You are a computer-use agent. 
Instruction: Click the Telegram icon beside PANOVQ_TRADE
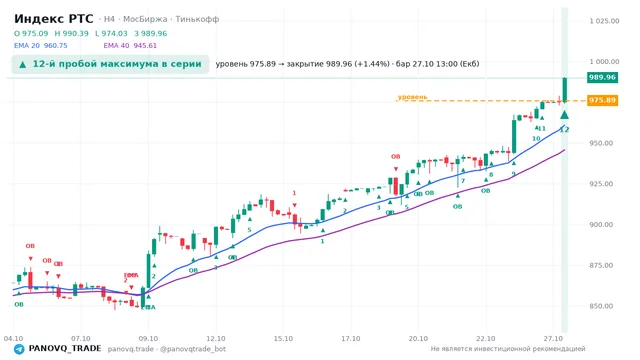coord(19,349)
